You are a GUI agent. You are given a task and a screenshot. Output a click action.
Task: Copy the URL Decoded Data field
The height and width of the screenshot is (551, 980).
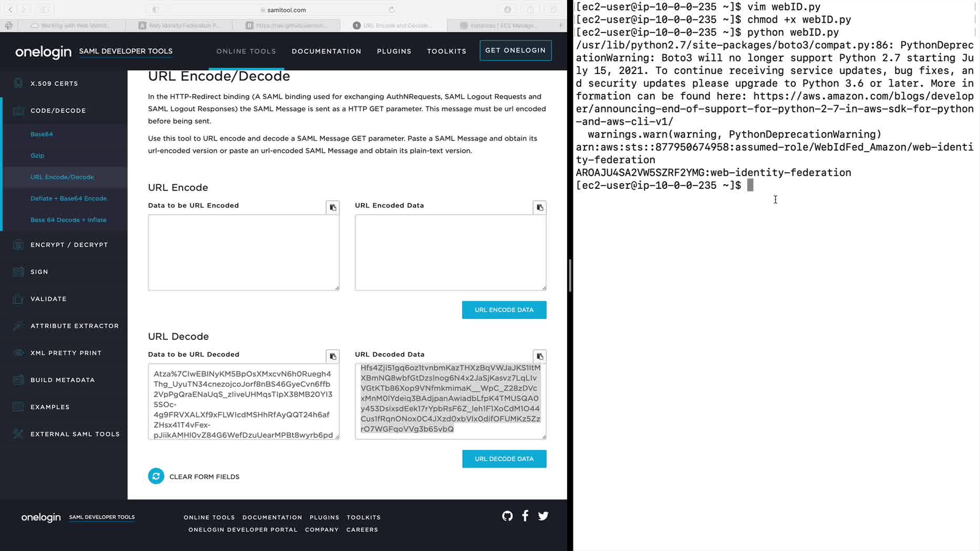click(x=539, y=356)
